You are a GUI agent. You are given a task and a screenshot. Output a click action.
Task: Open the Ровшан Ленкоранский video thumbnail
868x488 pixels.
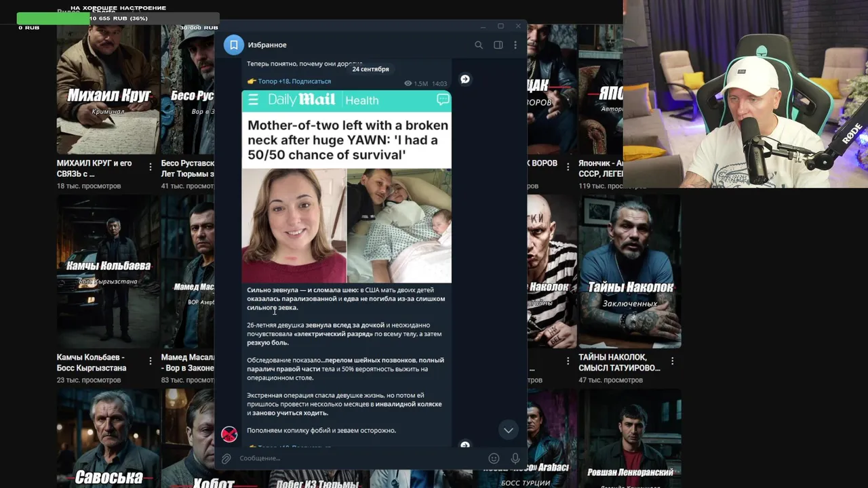[x=630, y=438]
